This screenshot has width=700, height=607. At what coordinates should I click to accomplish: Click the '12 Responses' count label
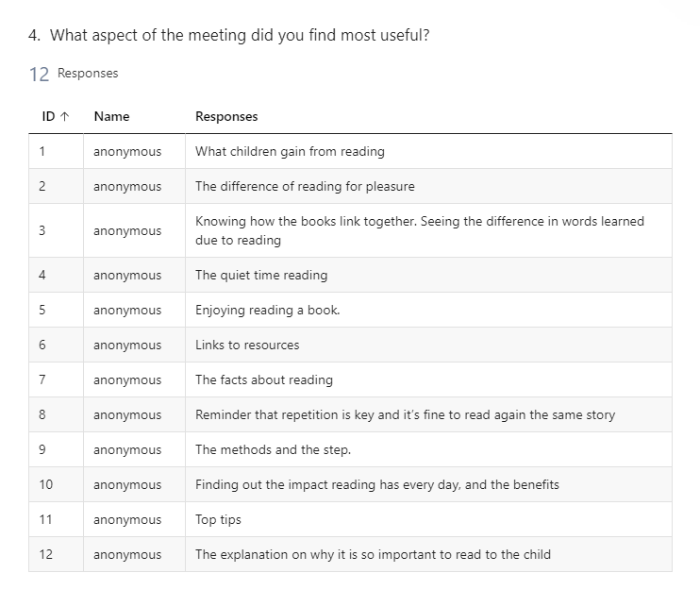click(x=74, y=74)
